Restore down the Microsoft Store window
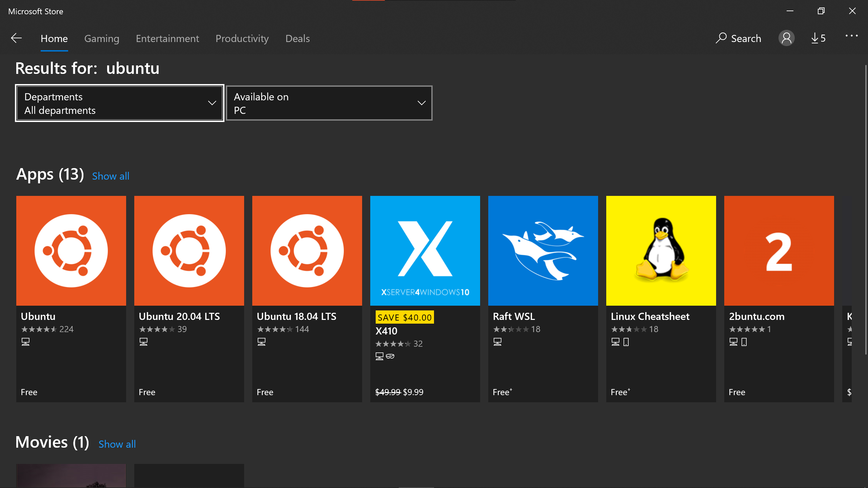This screenshot has width=868, height=488. 821,11
